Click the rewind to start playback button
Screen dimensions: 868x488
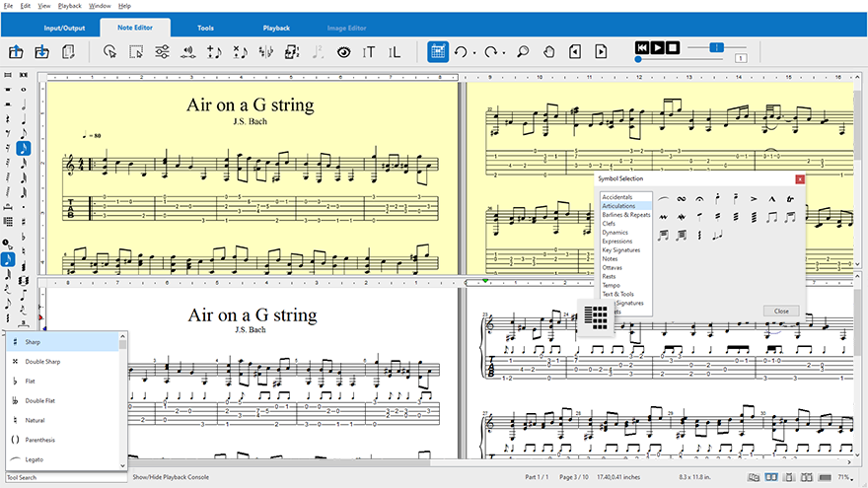click(642, 47)
